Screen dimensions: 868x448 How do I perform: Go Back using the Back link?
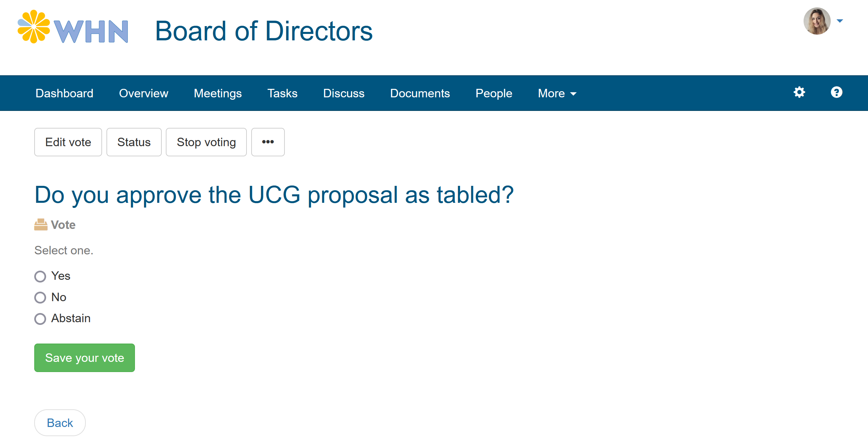pyautogui.click(x=60, y=423)
